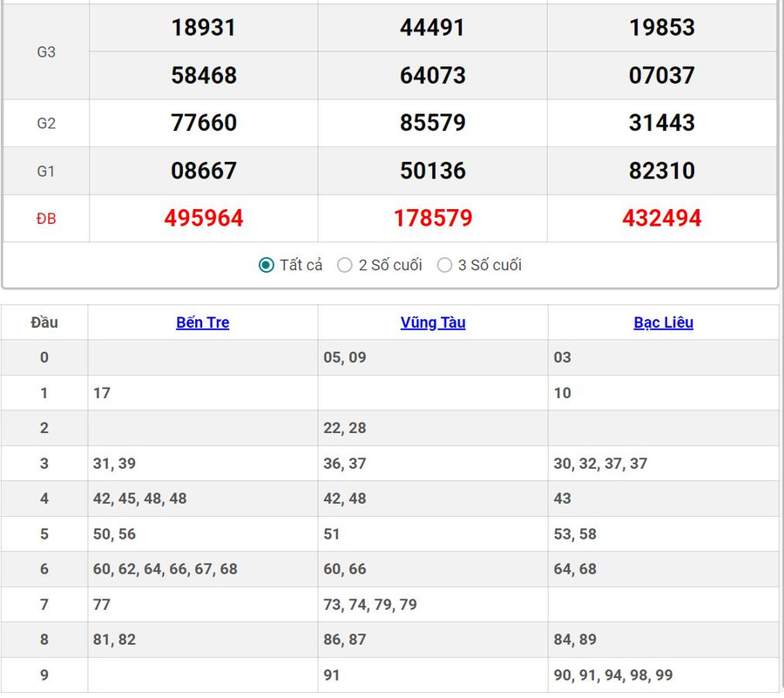Follow the Bạc Liêu header link
Viewport: 784px width, 698px height.
pos(663,322)
